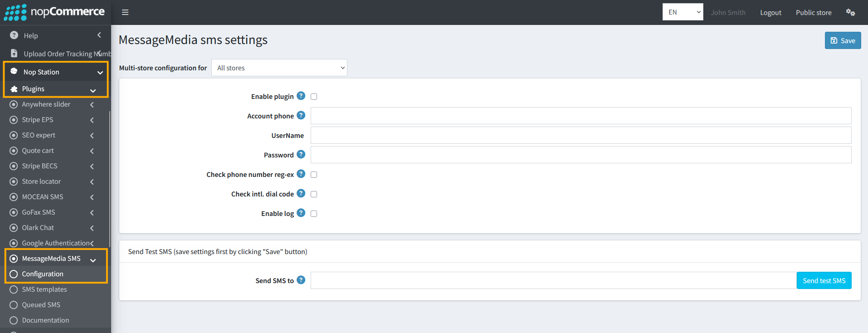868x333 pixels.
Task: Click the MessageMedia SMS bullet icon
Action: coord(14,259)
